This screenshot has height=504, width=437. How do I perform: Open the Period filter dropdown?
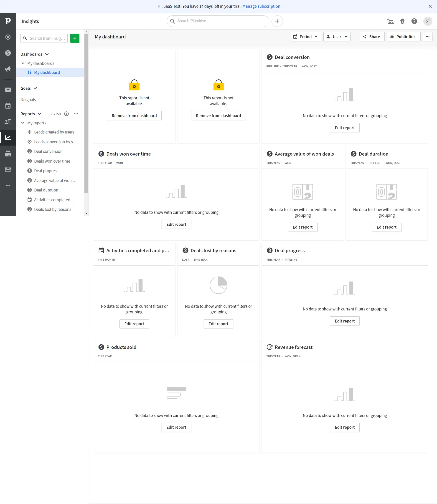click(x=305, y=37)
